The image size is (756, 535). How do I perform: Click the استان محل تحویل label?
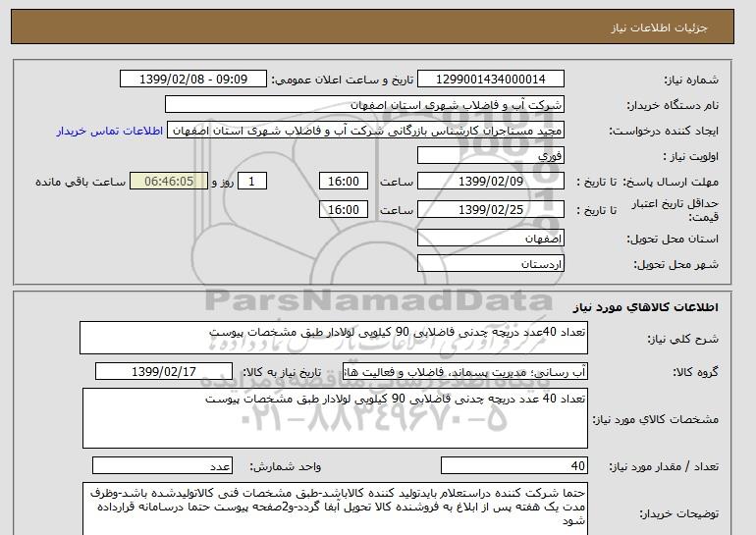(x=673, y=239)
